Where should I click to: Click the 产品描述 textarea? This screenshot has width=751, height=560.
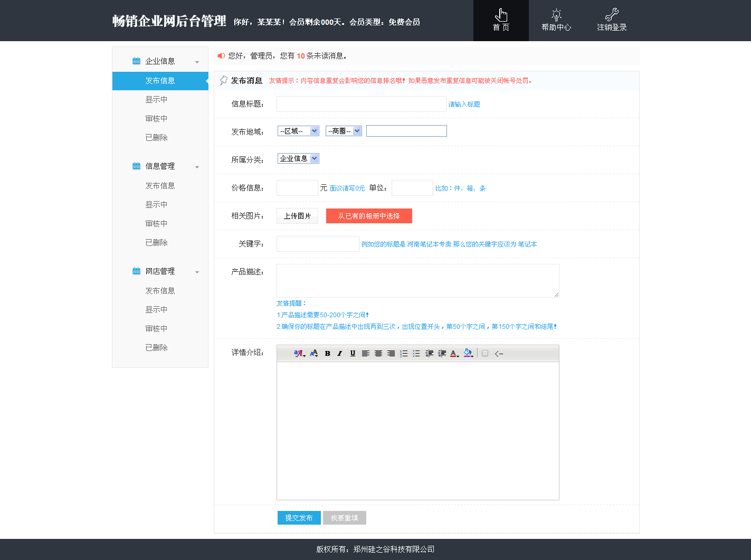tap(418, 281)
